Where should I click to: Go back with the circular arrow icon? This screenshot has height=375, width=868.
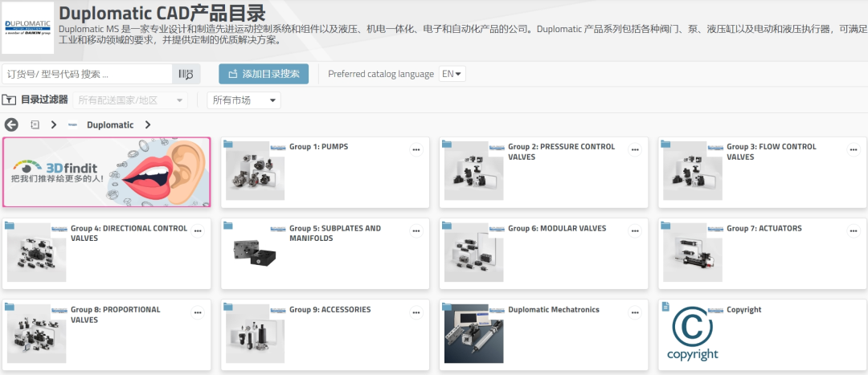[x=11, y=125]
